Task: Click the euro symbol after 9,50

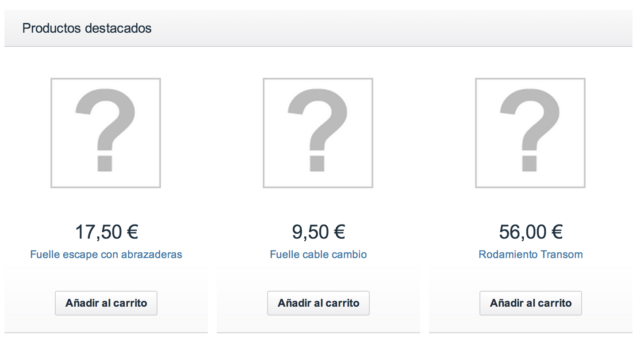Action: coord(338,232)
